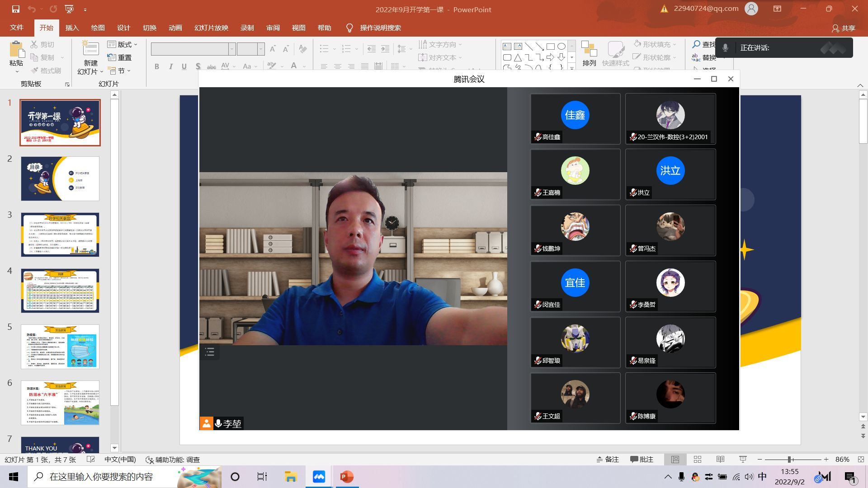The height and width of the screenshot is (488, 868).
Task: Click the Paste clipboard icon
Action: click(17, 50)
